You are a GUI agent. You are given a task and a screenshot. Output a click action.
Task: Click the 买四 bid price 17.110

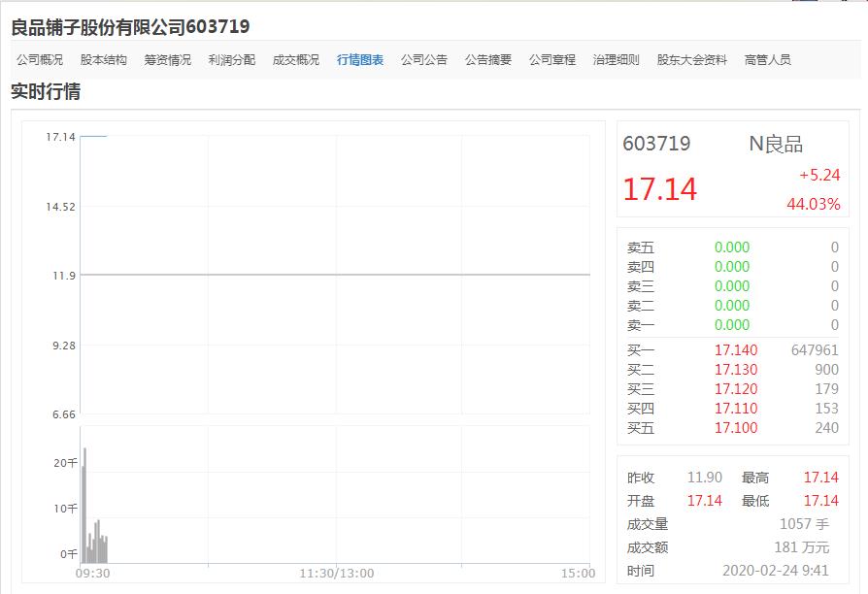coord(736,408)
